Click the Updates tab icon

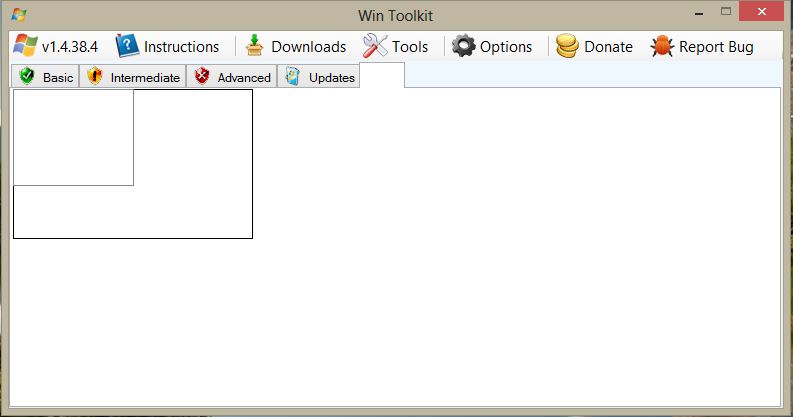point(292,76)
